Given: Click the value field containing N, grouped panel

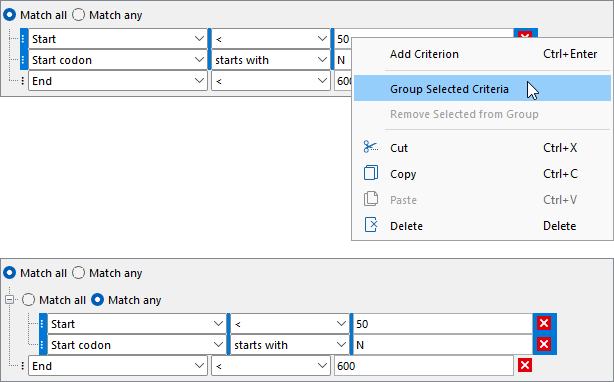Looking at the screenshot, I should (x=442, y=345).
